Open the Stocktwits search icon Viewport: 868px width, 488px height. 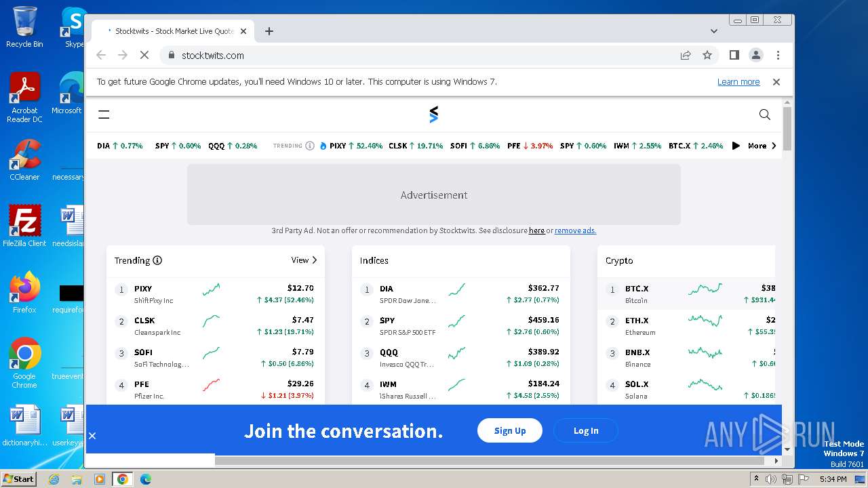(765, 115)
